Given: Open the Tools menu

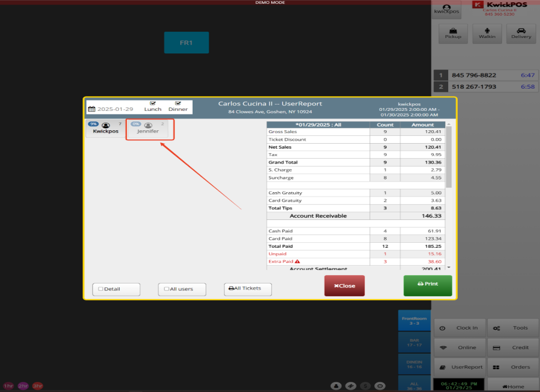Looking at the screenshot, I should [x=513, y=328].
